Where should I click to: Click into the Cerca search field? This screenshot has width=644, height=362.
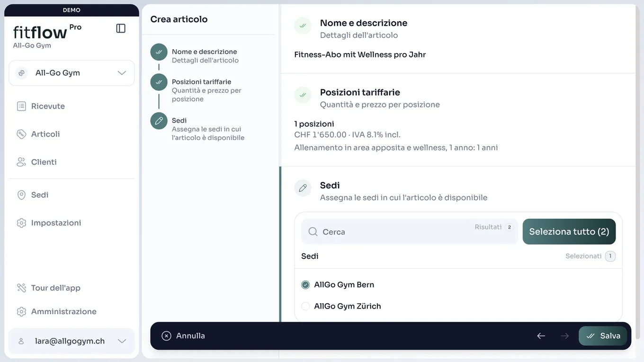[x=410, y=231]
